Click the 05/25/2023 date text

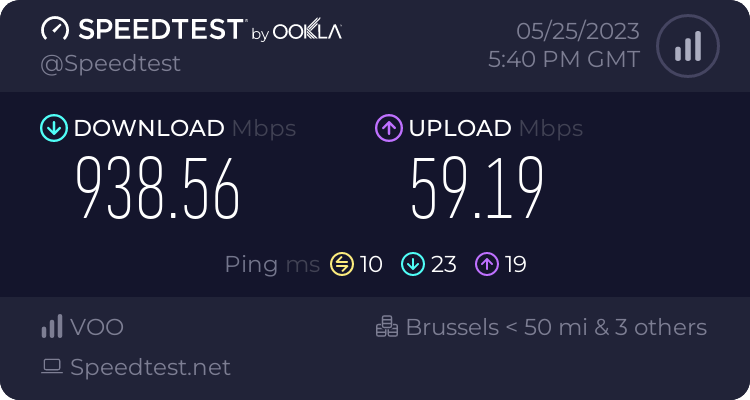[578, 32]
